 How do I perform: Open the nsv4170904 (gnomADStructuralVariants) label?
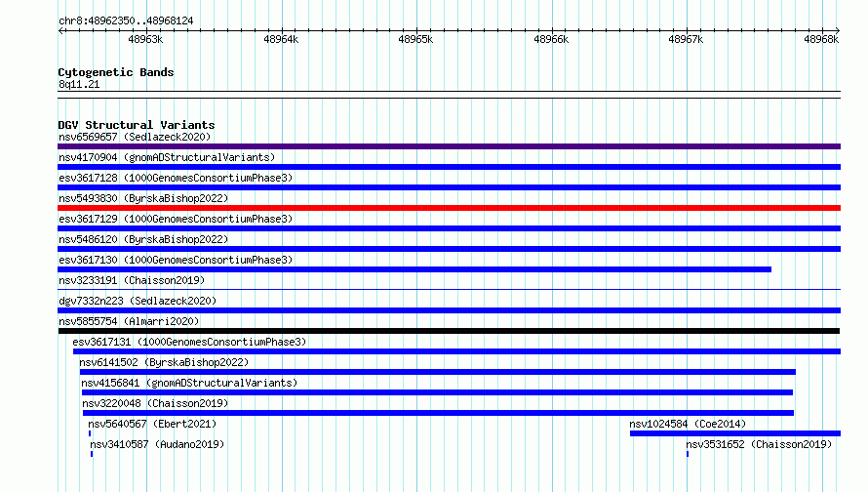(167, 157)
